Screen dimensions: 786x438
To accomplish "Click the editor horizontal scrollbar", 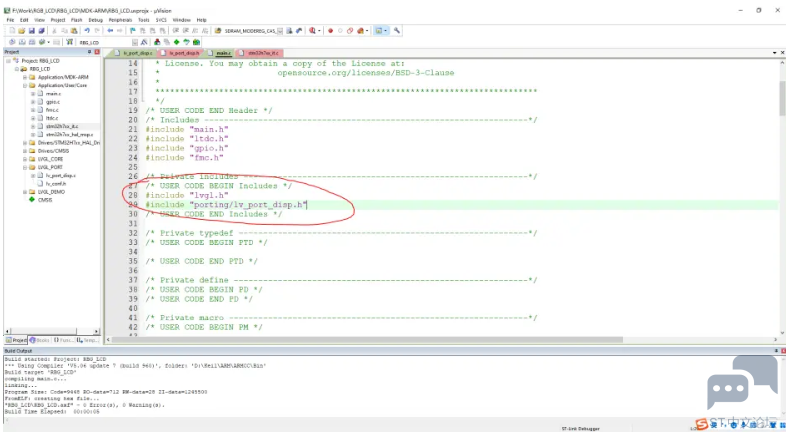I will point(367,340).
